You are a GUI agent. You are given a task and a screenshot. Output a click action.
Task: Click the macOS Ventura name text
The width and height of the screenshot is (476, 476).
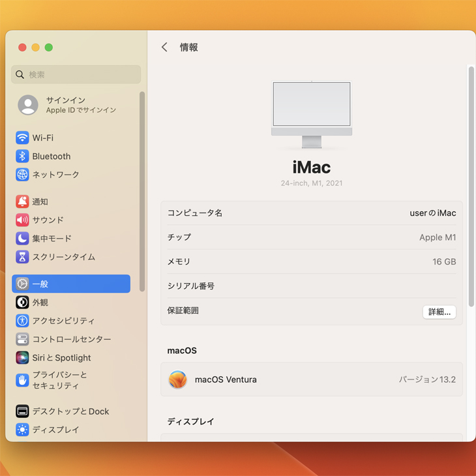pos(226,379)
